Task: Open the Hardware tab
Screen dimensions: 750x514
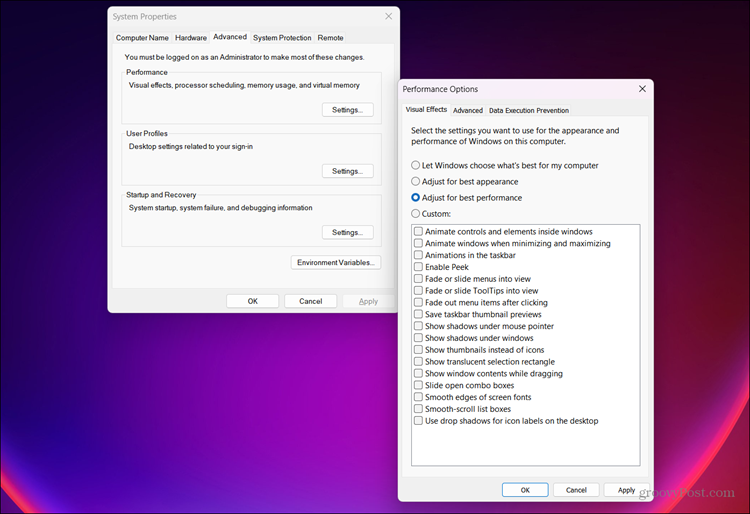Action: coord(191,38)
